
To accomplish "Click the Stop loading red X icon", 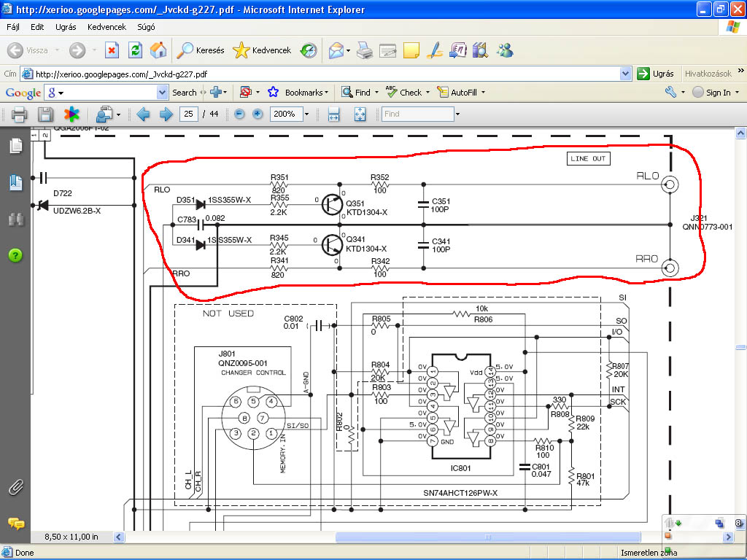I will [x=112, y=50].
